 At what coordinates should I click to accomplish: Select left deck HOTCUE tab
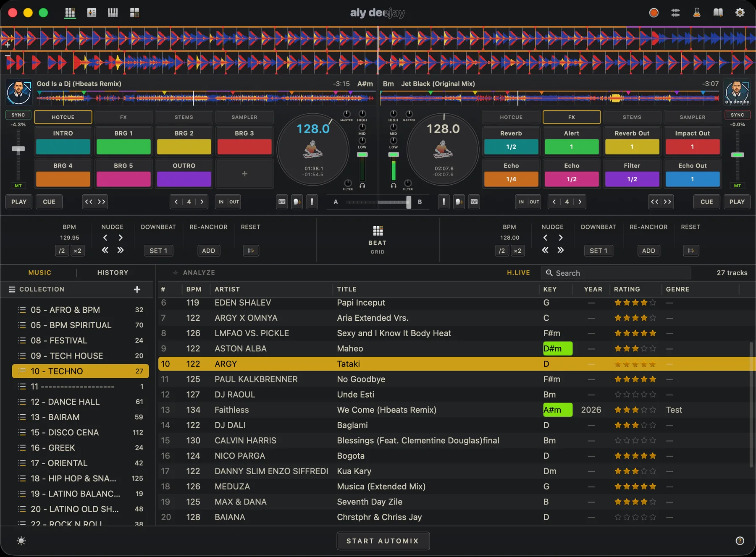click(x=63, y=117)
